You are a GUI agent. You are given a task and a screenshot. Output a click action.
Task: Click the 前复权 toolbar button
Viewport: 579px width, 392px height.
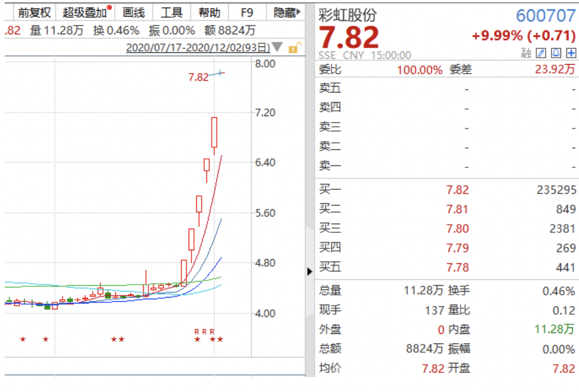point(34,12)
